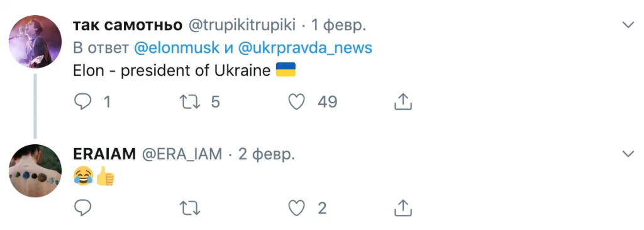Screen dimensions: 644x230
Task: Open the '1 февр.' tweet timestamp
Action: pos(338,25)
